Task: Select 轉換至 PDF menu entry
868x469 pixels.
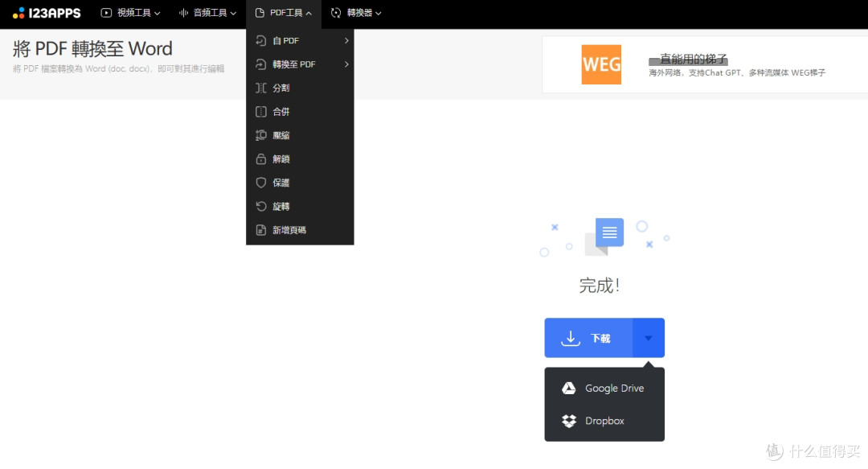Action: 300,64
